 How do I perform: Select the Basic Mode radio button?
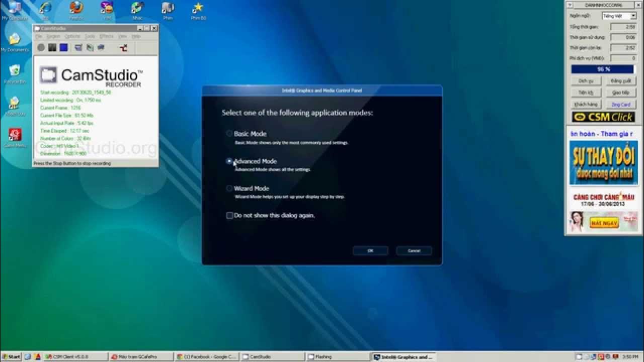tap(229, 133)
